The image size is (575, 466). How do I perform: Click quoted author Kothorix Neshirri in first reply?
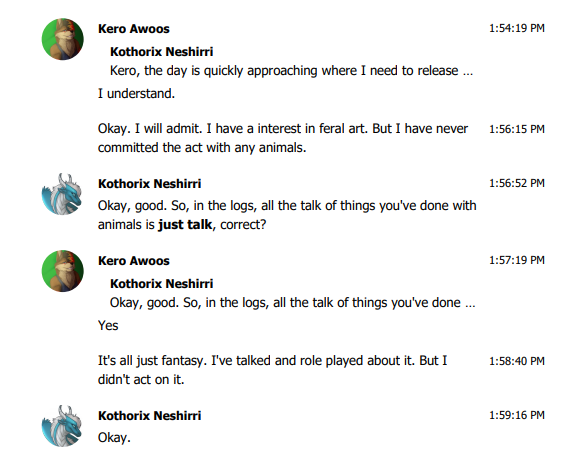(161, 52)
